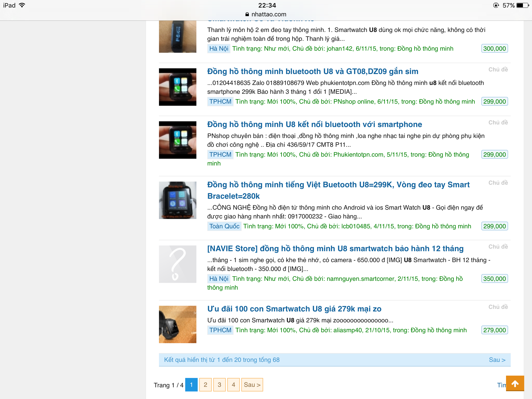Tap TPHCM tag on aliasmp40 listing
The width and height of the screenshot is (532, 399).
[220, 330]
